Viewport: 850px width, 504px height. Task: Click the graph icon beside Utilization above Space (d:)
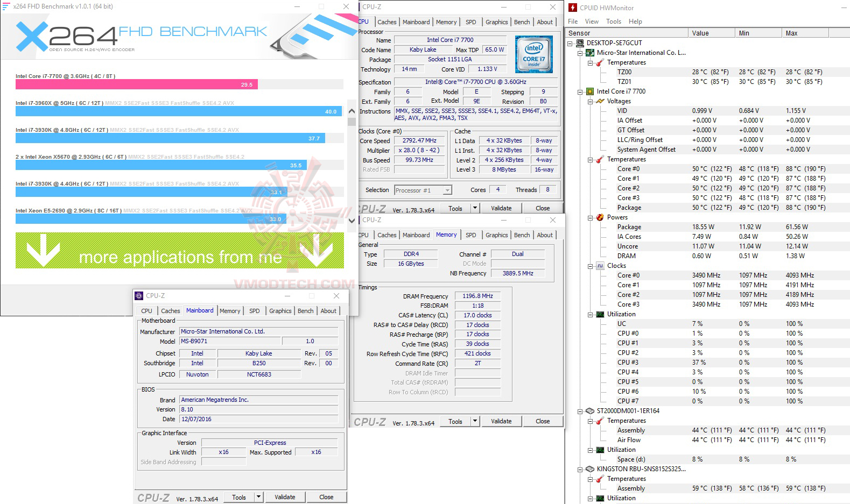click(600, 450)
